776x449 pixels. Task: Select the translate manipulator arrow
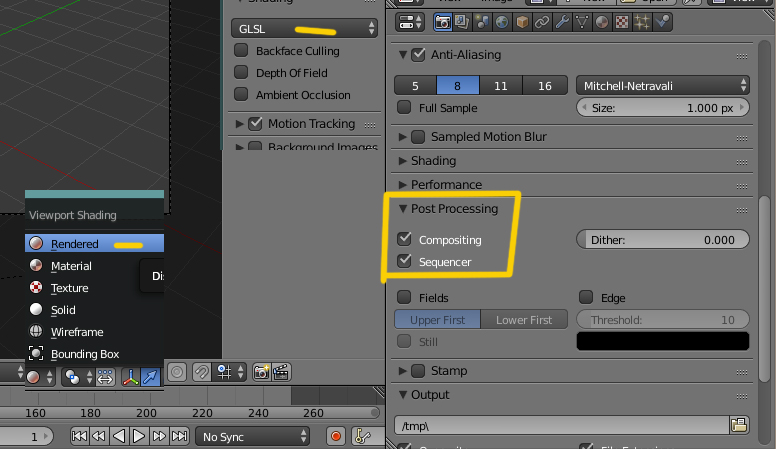tap(150, 377)
